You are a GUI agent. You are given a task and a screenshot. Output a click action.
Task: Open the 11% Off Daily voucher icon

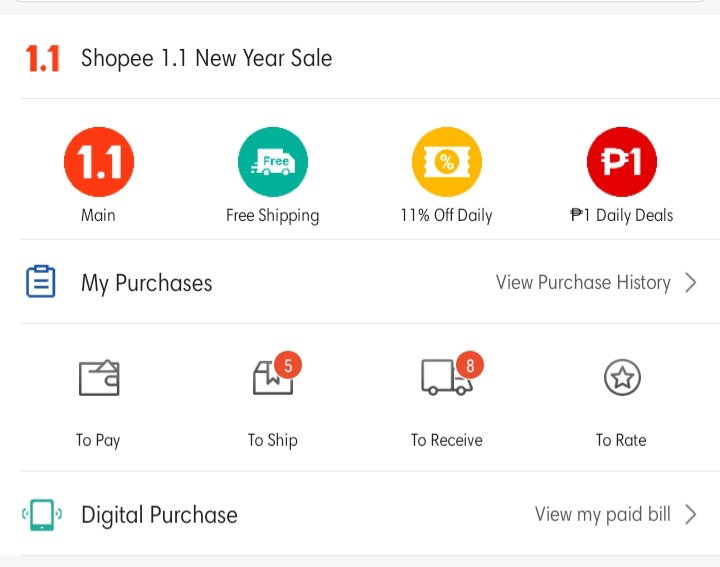point(447,162)
